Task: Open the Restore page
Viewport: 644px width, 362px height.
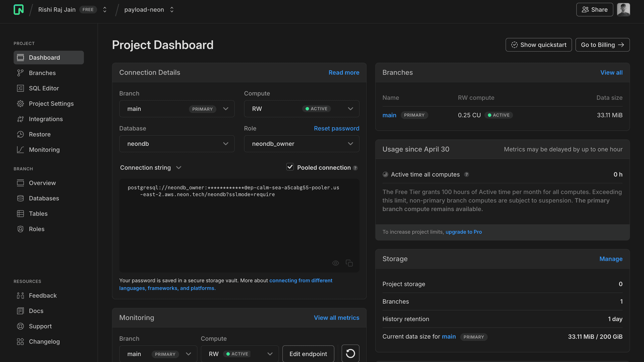Action: pyautogui.click(x=39, y=134)
